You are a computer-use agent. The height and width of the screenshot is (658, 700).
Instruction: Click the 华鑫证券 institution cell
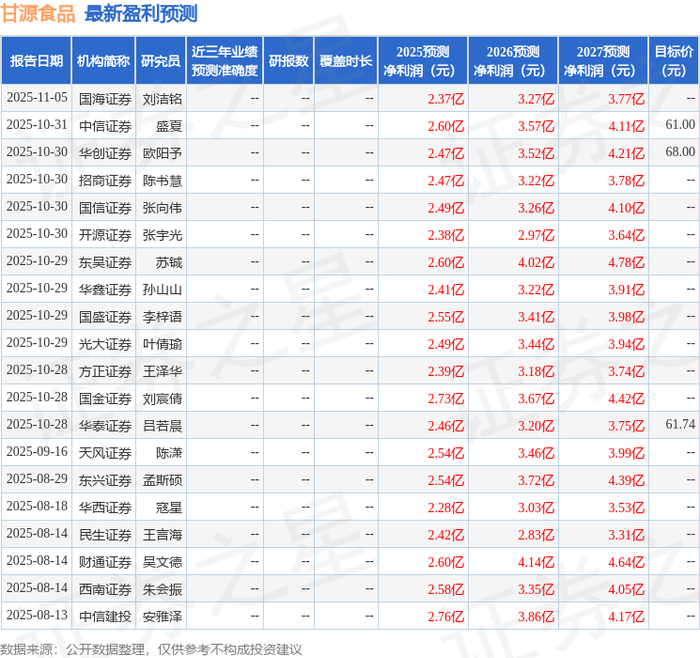105,290
